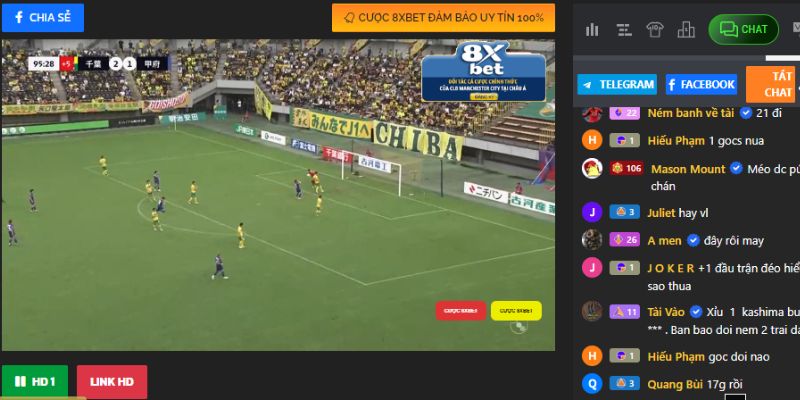Open the match events timeline icon

pos(623,30)
